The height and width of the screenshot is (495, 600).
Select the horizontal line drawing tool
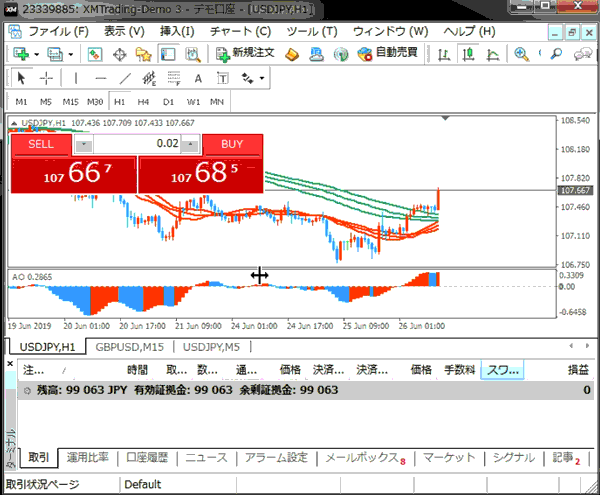coord(100,78)
